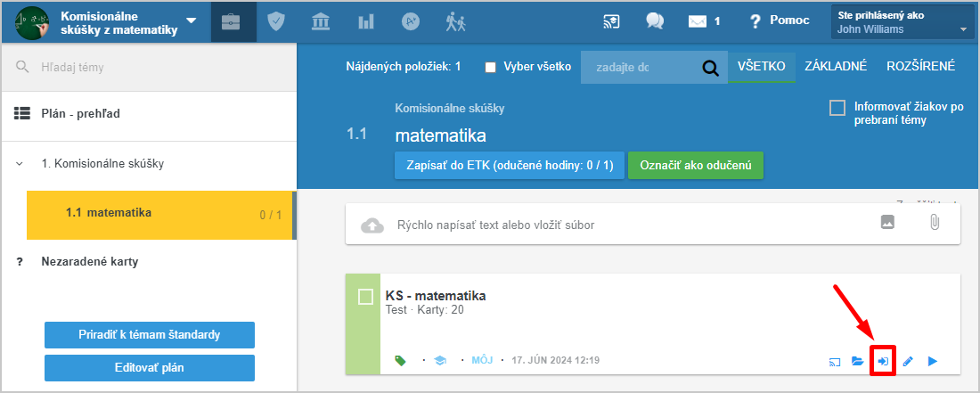Click the 'Označiť ako odučenú' button
The image size is (980, 393).
pos(695,166)
